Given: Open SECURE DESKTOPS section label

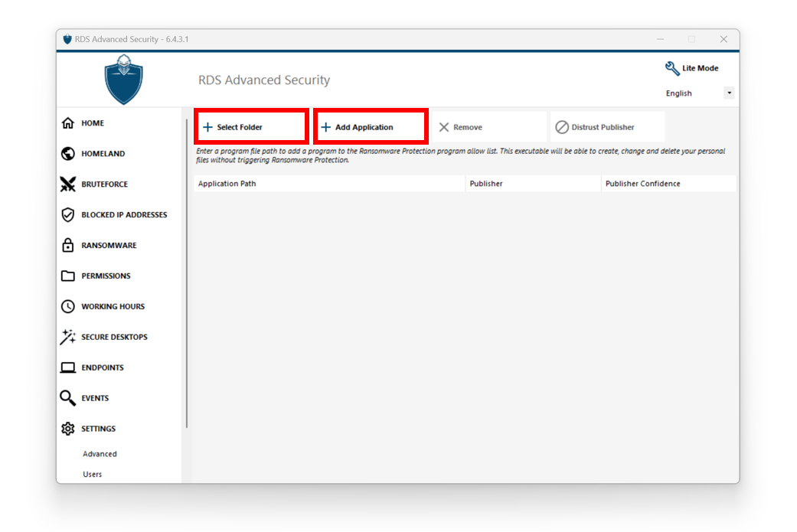Looking at the screenshot, I should tap(114, 337).
